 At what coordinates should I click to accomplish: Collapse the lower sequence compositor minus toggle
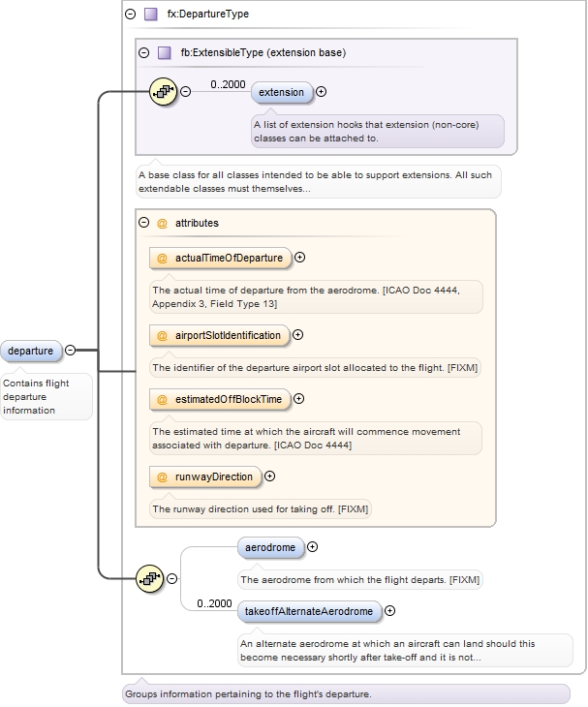pyautogui.click(x=172, y=578)
